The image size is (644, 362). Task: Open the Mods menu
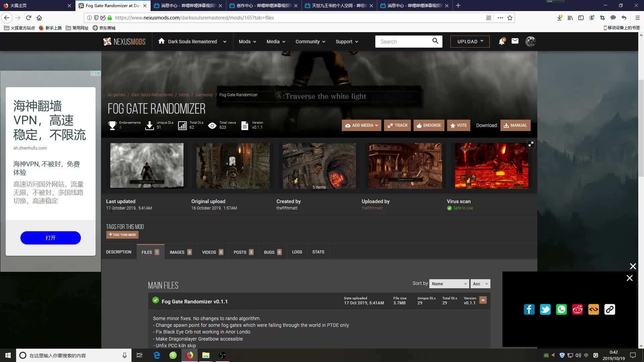[247, 42]
